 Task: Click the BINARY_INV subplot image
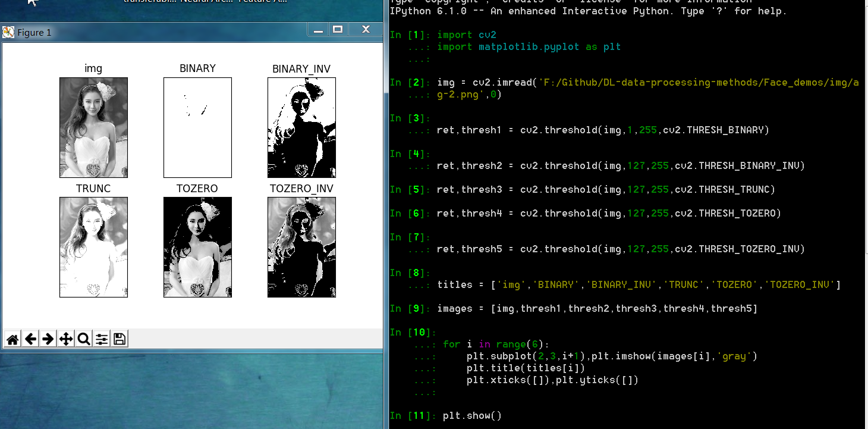301,127
